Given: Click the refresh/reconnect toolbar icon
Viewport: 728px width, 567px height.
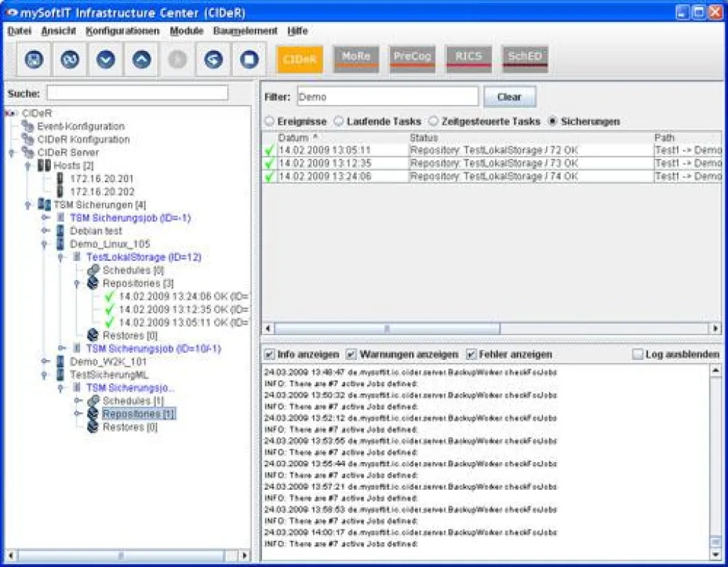Looking at the screenshot, I should click(69, 60).
